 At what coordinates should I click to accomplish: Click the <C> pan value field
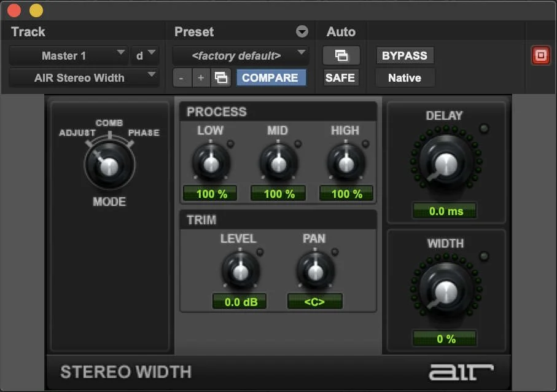click(x=315, y=302)
